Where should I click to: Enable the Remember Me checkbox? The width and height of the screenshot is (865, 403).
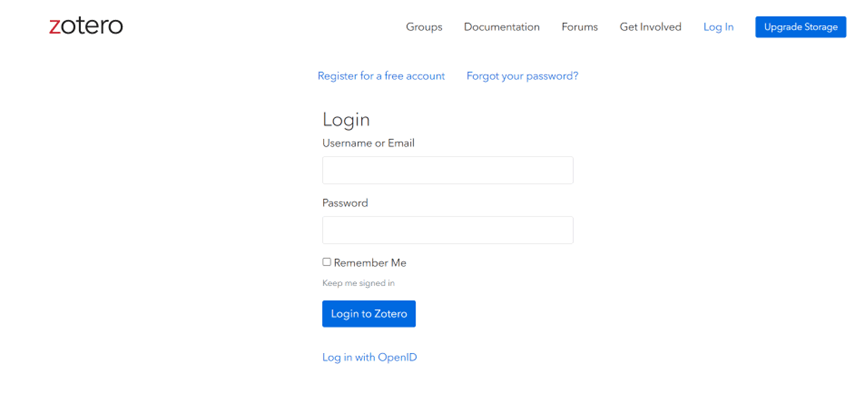(x=327, y=262)
